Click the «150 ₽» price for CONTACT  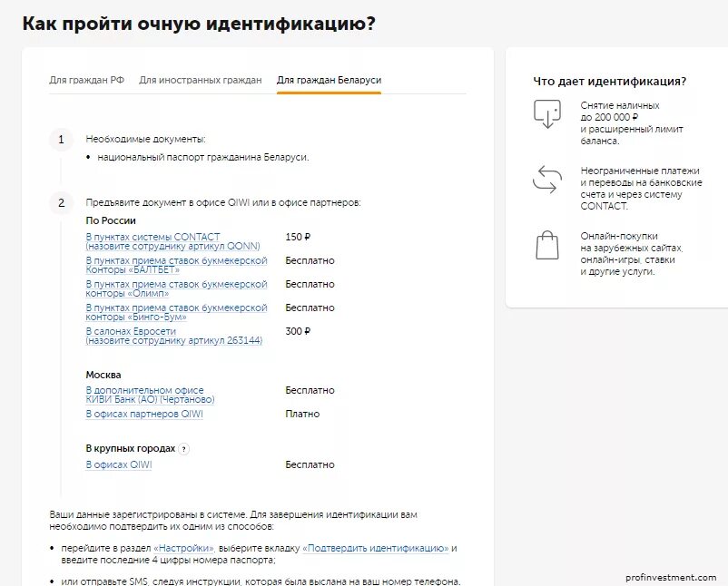[x=298, y=237]
